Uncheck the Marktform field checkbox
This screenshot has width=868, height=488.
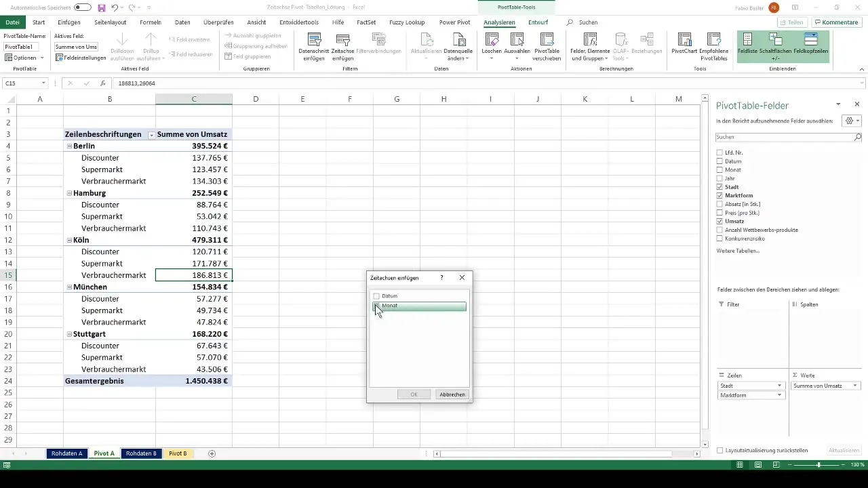pos(719,195)
